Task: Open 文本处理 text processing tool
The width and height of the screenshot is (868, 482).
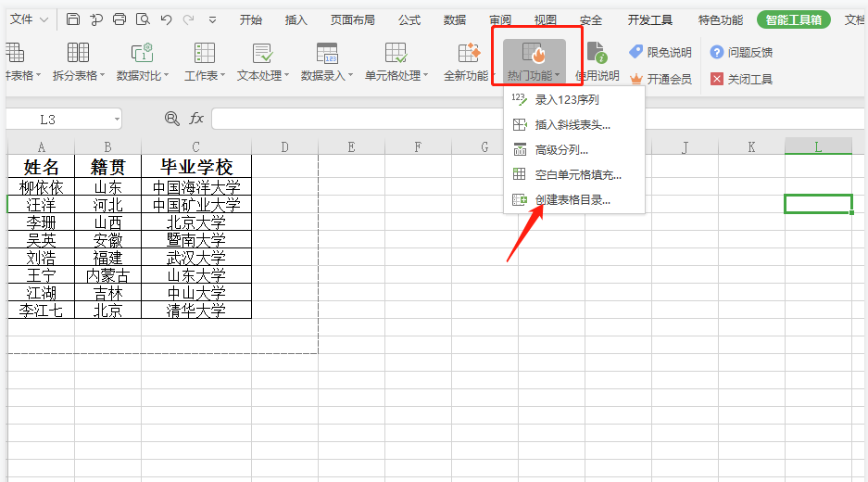Action: point(262,61)
